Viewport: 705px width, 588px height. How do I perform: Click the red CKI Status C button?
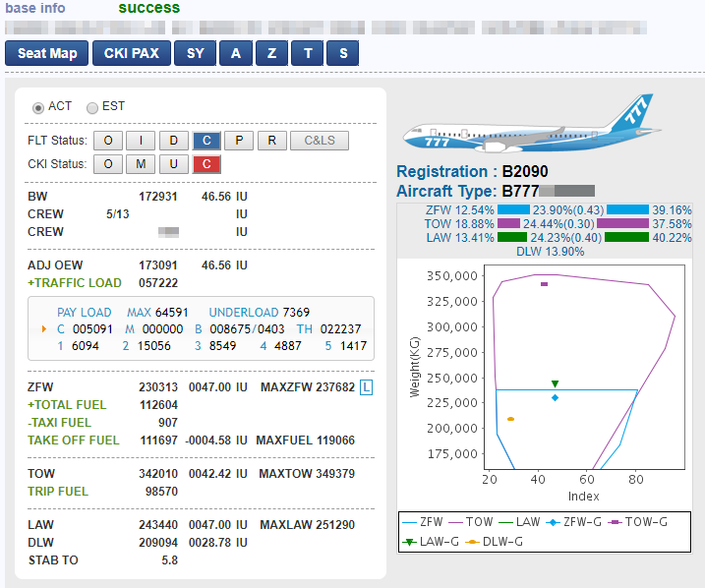[206, 164]
